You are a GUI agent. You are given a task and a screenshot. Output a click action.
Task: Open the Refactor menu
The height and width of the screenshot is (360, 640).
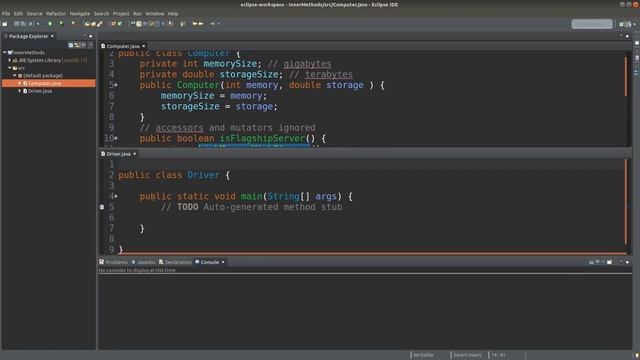tap(56, 13)
